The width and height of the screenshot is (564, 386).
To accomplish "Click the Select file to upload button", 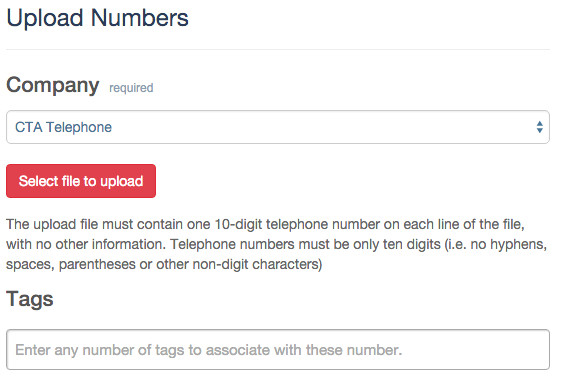I will pos(81,181).
